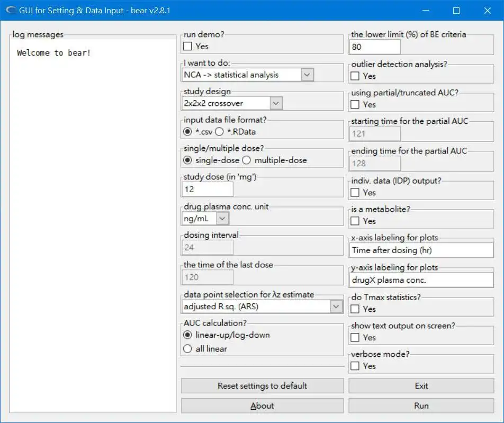This screenshot has height=423, width=504.
Task: Open the λz estimate data point selection dropdown
Action: coord(336,307)
